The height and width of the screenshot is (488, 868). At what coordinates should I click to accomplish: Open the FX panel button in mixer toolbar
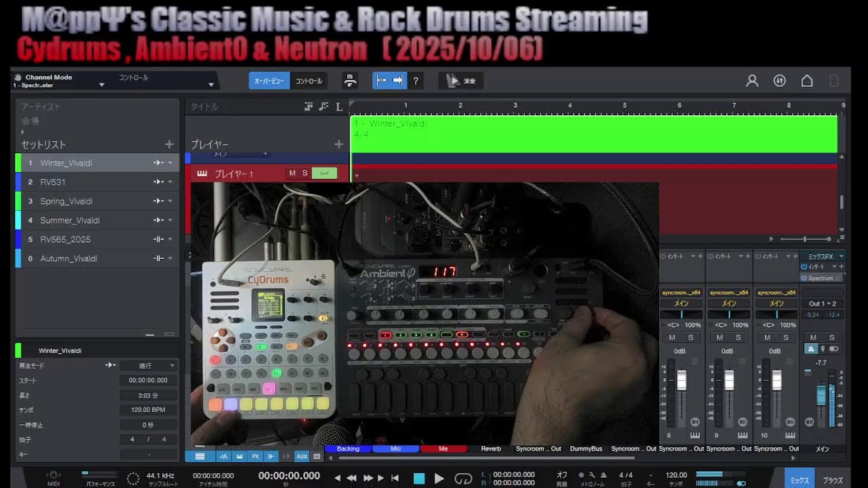[x=256, y=456]
